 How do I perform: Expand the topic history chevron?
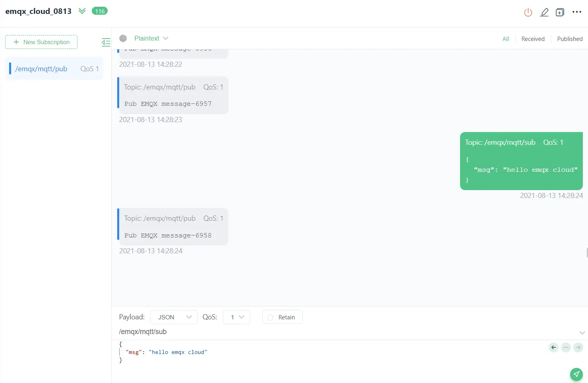[x=582, y=332]
